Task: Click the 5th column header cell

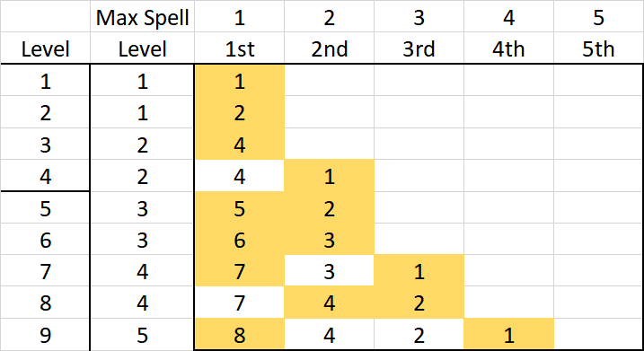Action: 598,48
